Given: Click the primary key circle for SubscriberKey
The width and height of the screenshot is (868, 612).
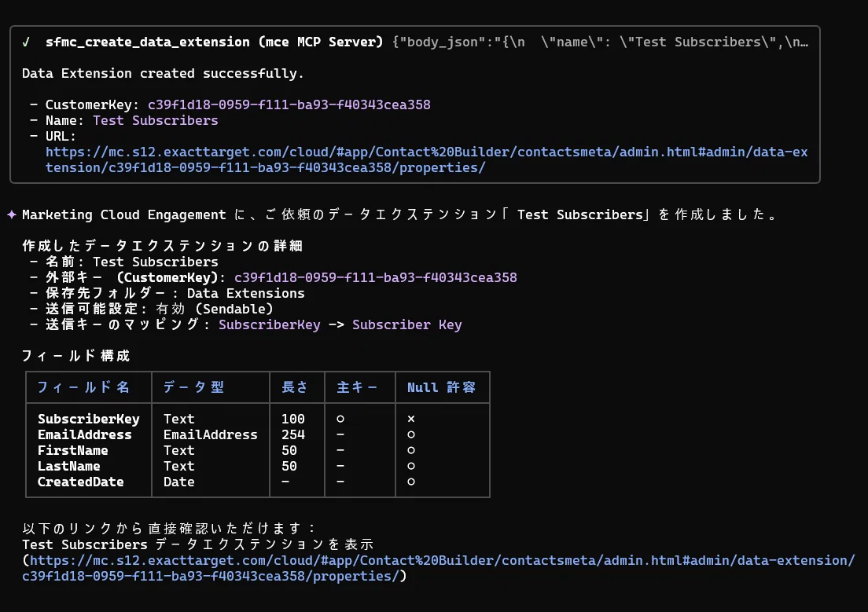Looking at the screenshot, I should point(340,419).
